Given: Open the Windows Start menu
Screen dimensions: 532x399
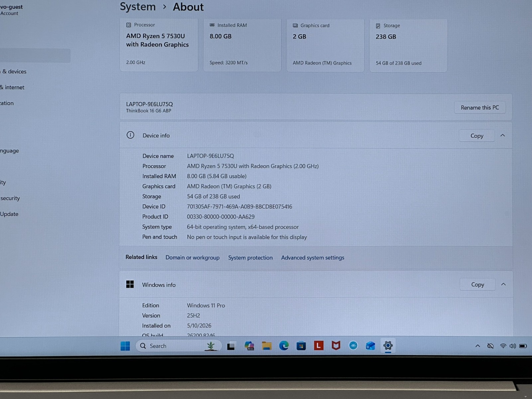Looking at the screenshot, I should pyautogui.click(x=125, y=346).
